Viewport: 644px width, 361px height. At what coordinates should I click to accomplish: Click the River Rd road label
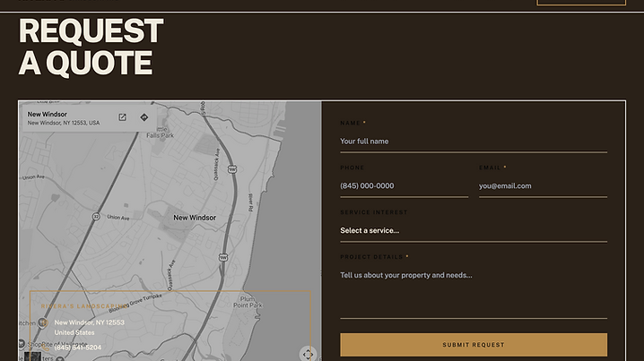pyautogui.click(x=250, y=202)
